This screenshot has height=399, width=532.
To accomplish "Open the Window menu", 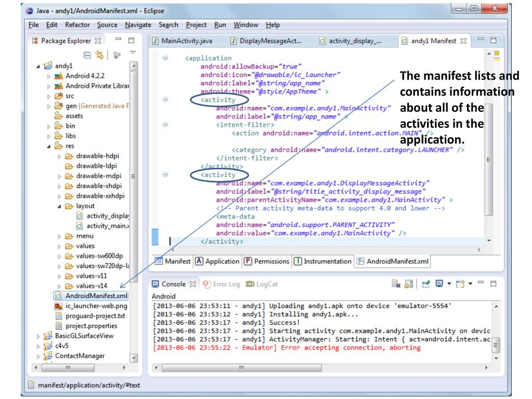I will point(246,25).
